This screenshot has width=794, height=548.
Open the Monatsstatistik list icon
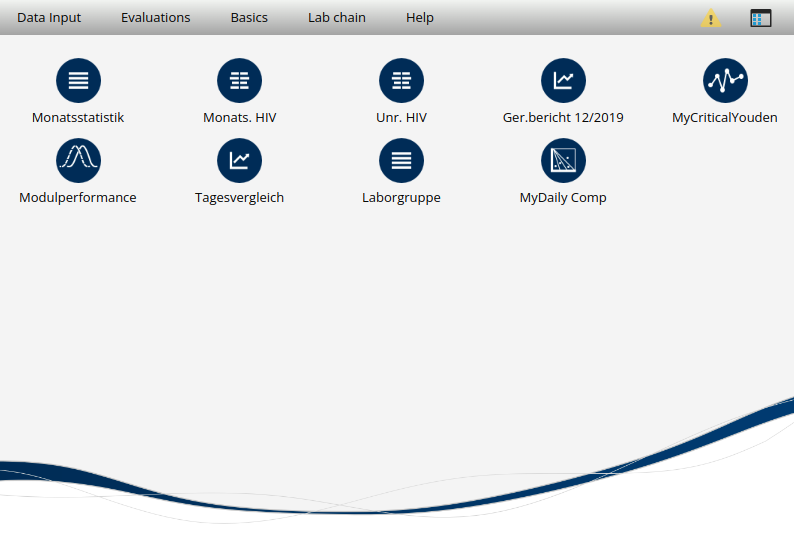78,81
